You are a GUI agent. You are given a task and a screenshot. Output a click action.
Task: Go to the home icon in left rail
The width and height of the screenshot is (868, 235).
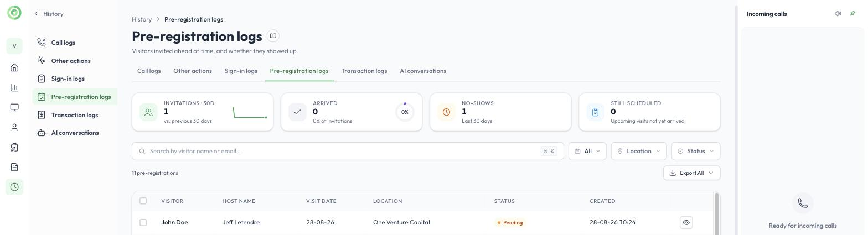pos(14,67)
